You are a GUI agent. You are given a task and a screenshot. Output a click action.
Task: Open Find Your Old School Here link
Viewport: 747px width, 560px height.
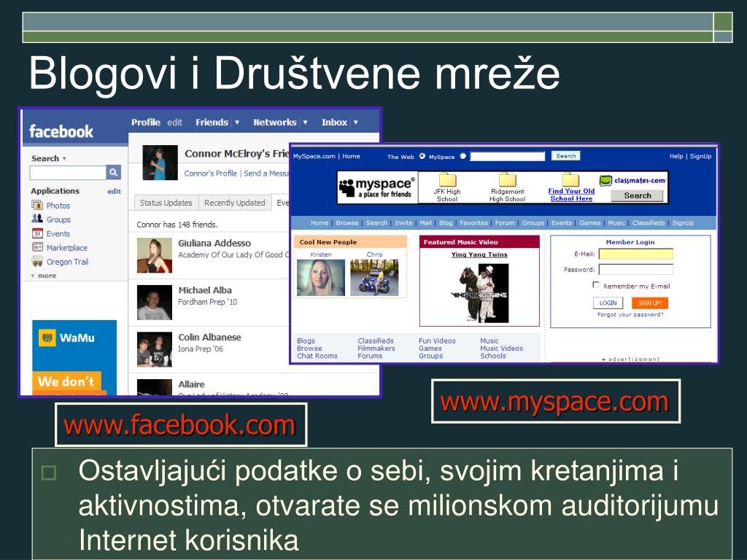571,195
